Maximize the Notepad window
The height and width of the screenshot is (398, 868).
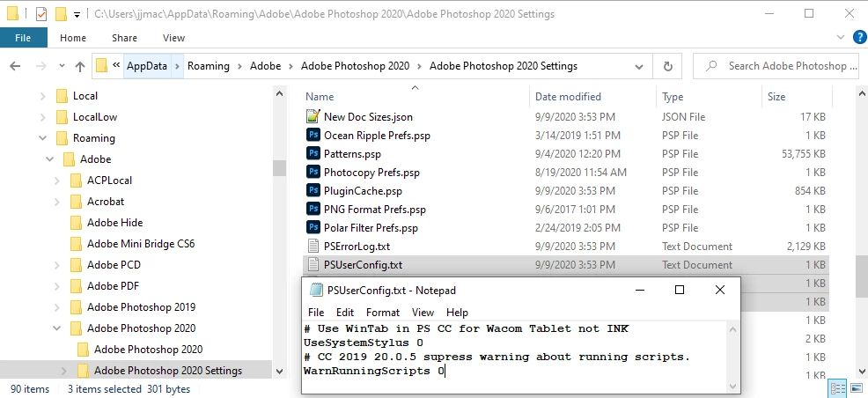click(x=680, y=290)
